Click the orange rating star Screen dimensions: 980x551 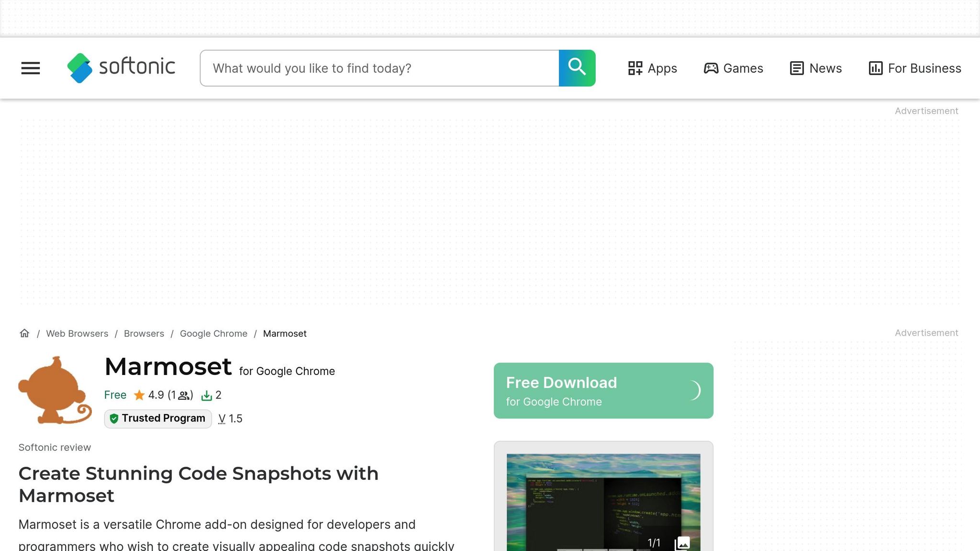[x=139, y=395]
